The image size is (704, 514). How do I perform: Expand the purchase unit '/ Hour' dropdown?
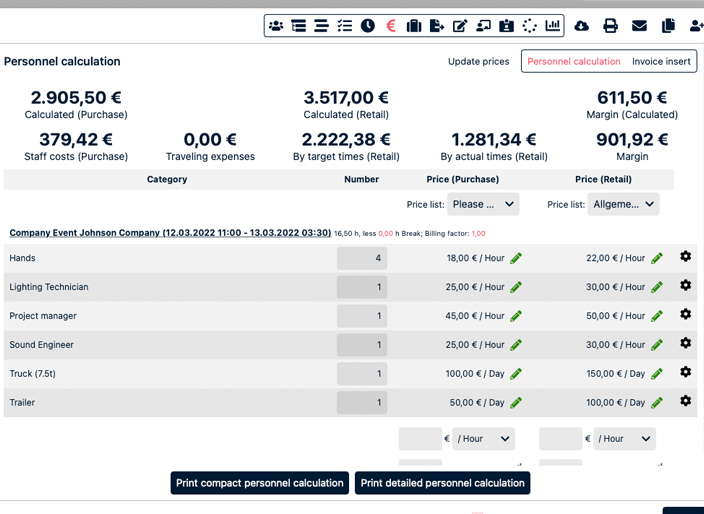pyautogui.click(x=484, y=439)
